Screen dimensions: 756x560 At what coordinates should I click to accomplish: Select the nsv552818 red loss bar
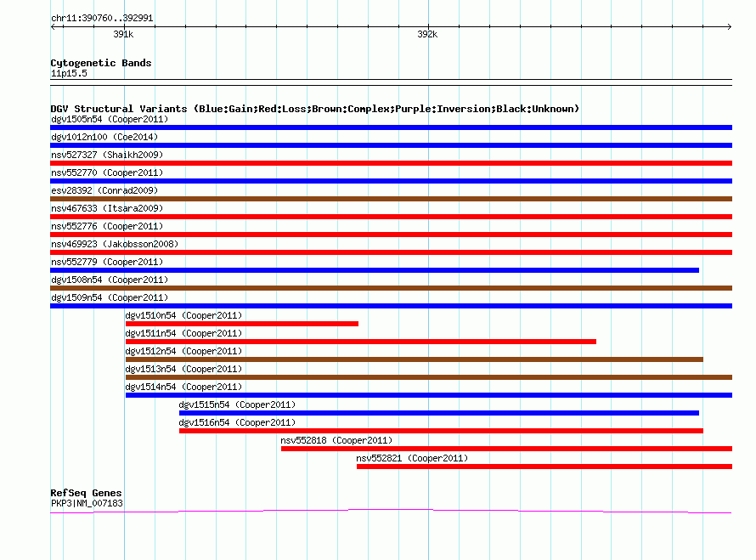point(507,449)
